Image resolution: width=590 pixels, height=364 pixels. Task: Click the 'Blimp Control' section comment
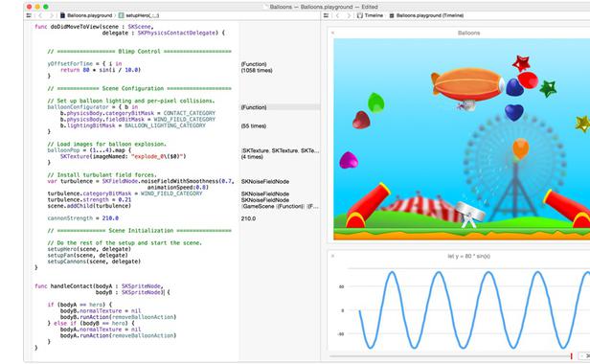coord(139,52)
